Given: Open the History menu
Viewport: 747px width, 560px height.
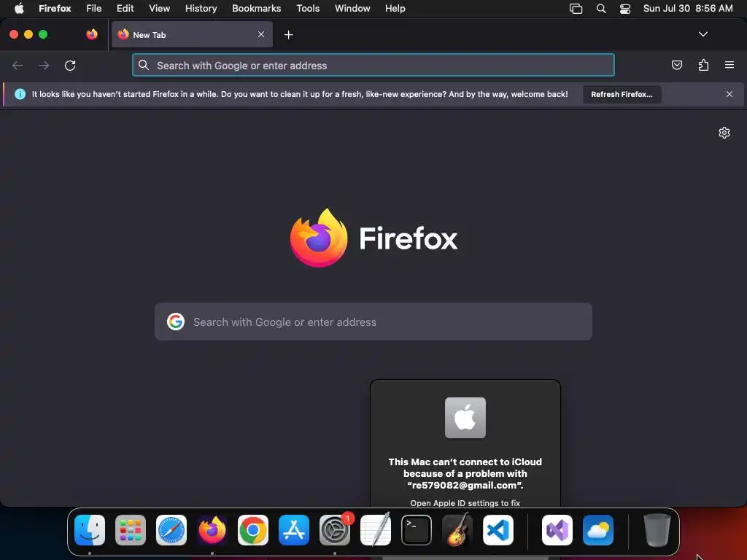Looking at the screenshot, I should 201,9.
